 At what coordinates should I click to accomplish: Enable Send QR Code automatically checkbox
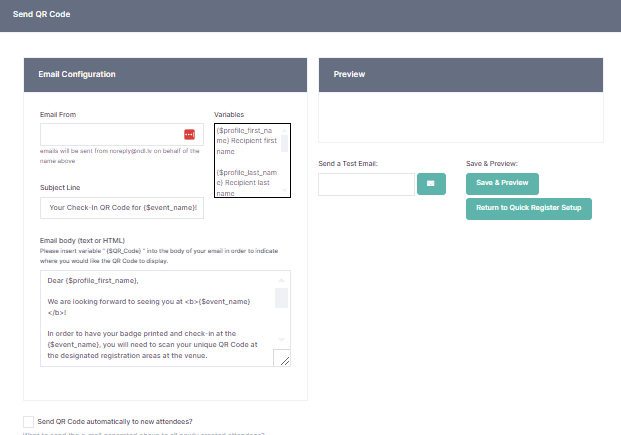pos(28,421)
